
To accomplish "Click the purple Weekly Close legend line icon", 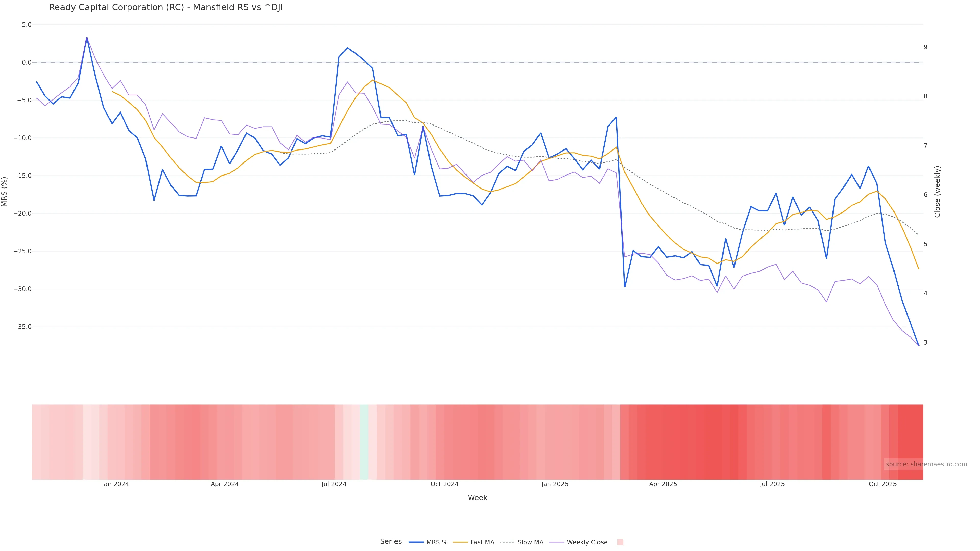I will click(557, 542).
